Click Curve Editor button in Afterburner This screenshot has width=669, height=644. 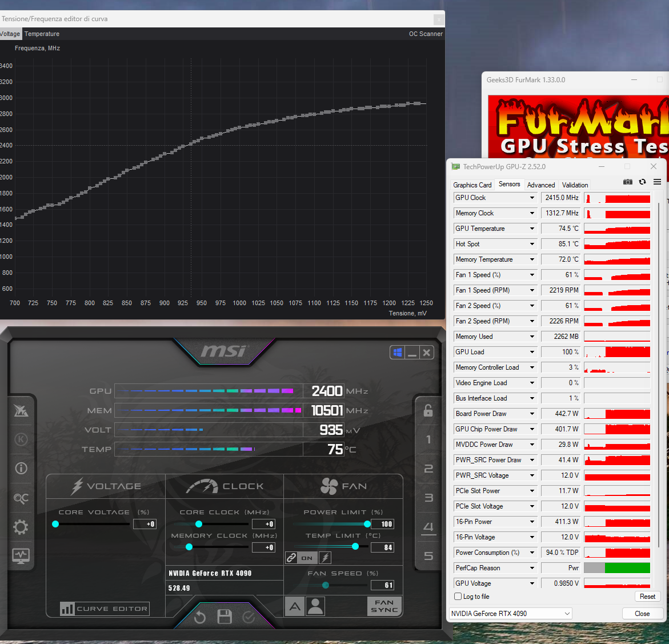coord(105,609)
